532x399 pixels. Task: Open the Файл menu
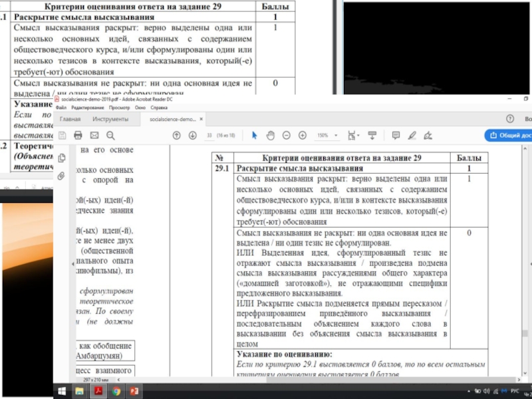(x=61, y=107)
